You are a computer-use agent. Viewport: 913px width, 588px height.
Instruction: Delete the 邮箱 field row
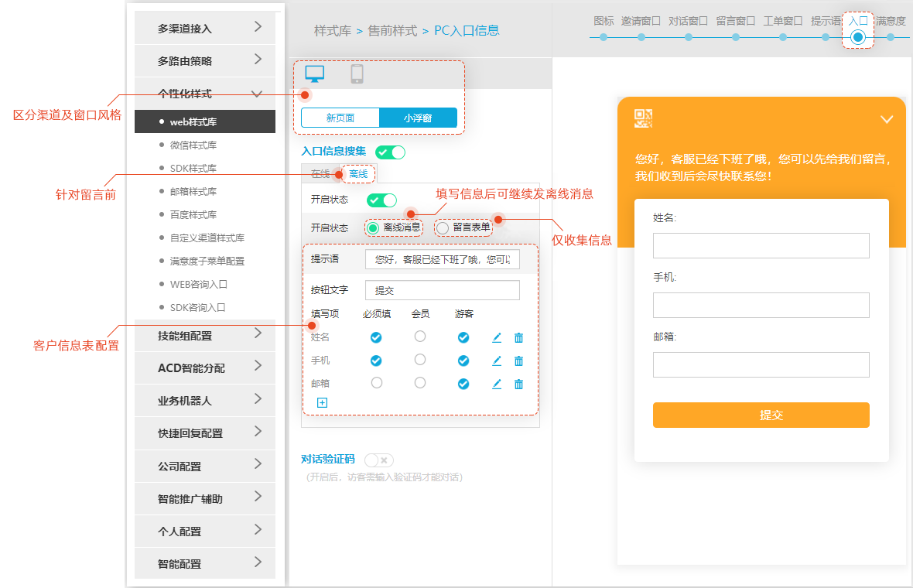[x=518, y=384]
